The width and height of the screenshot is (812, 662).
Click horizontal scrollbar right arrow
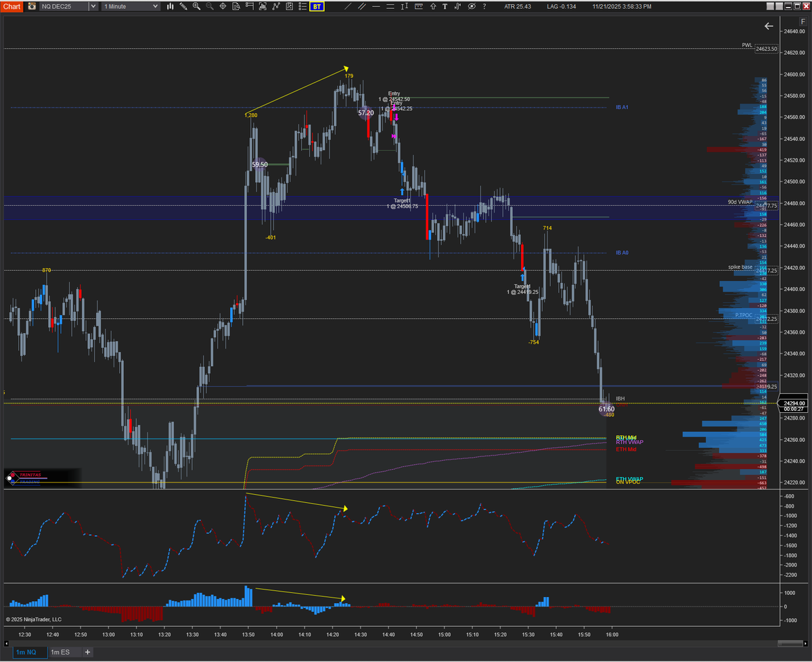(x=807, y=642)
